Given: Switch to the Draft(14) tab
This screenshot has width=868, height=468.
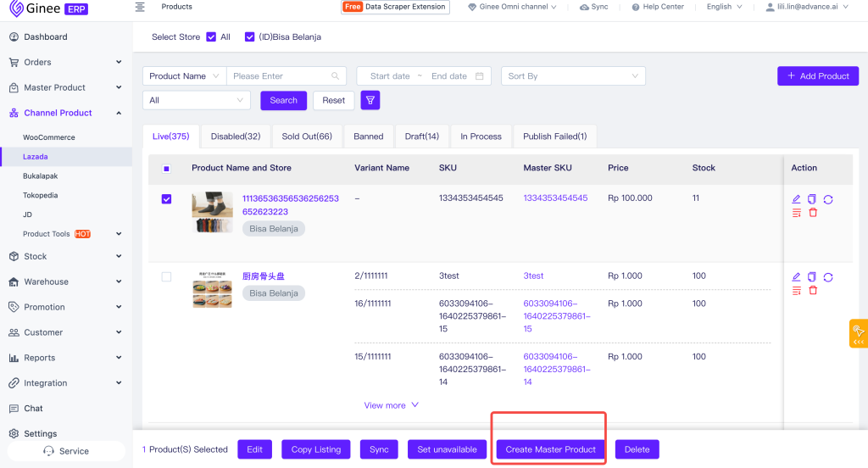Looking at the screenshot, I should coord(422,136).
